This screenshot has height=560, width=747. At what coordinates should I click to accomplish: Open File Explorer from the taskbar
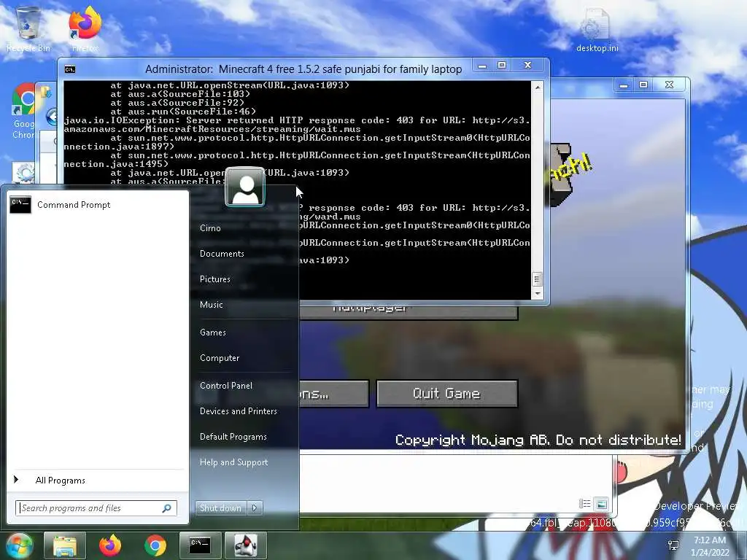[x=65, y=545]
